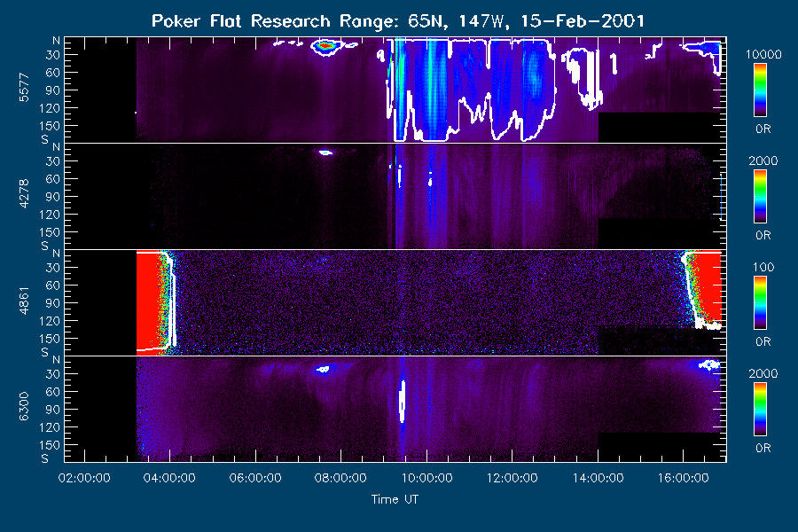Viewport: 798px width, 532px height.
Task: Click the Time UT axis title
Action: (x=395, y=499)
